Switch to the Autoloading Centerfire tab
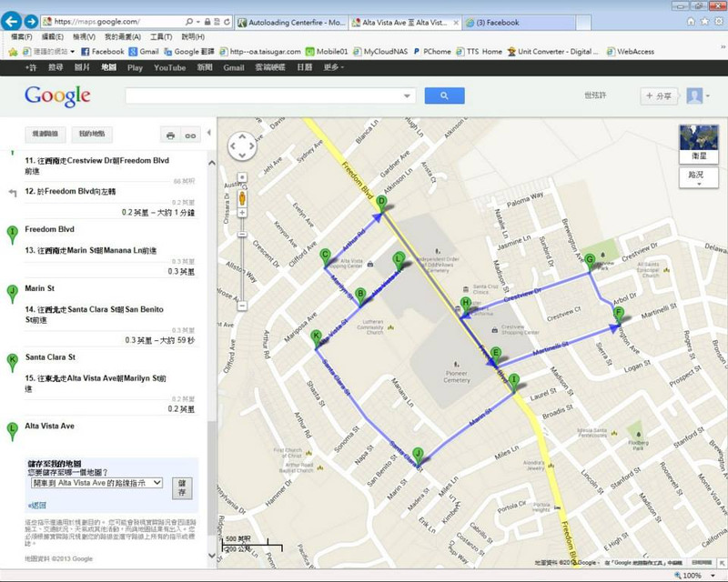Viewport: 728px width, 582px height. tap(291, 22)
